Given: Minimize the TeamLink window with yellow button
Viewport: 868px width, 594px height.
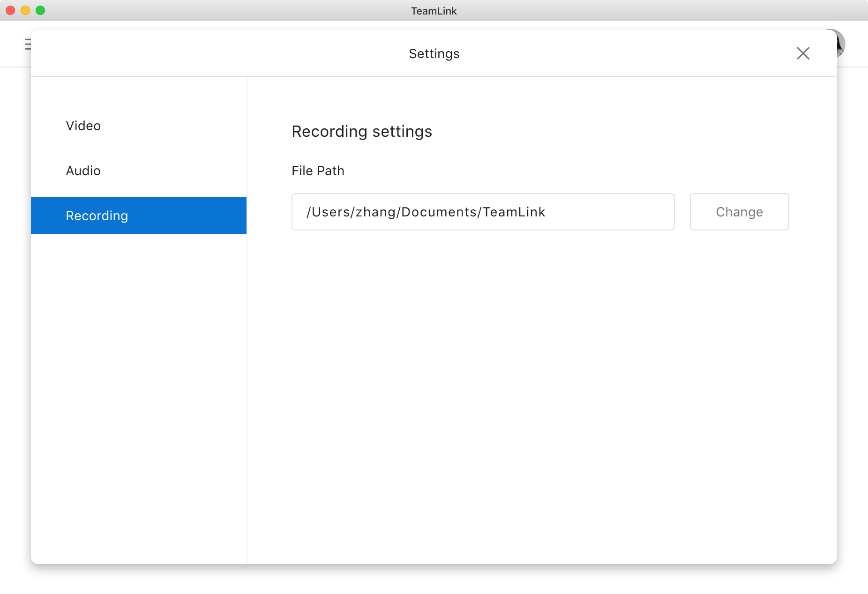Looking at the screenshot, I should [x=25, y=10].
